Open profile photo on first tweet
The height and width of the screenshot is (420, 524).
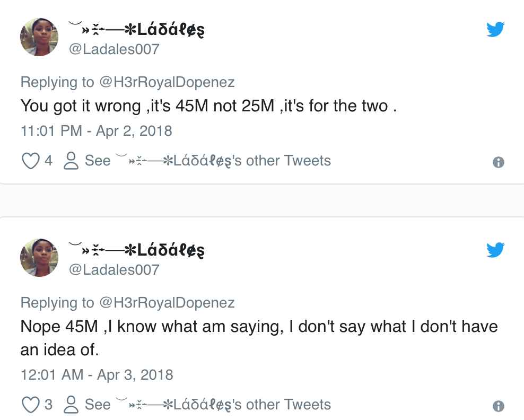click(39, 36)
